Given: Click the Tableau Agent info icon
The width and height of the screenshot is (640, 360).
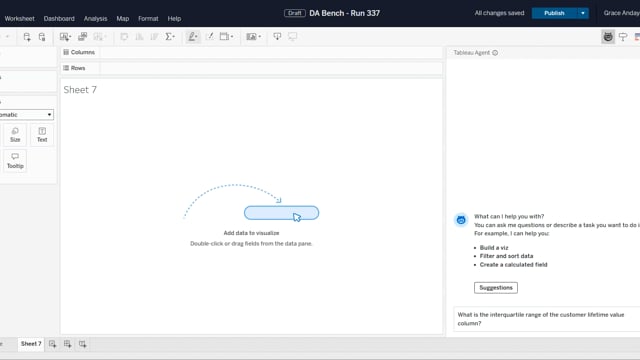Looking at the screenshot, I should click(495, 53).
